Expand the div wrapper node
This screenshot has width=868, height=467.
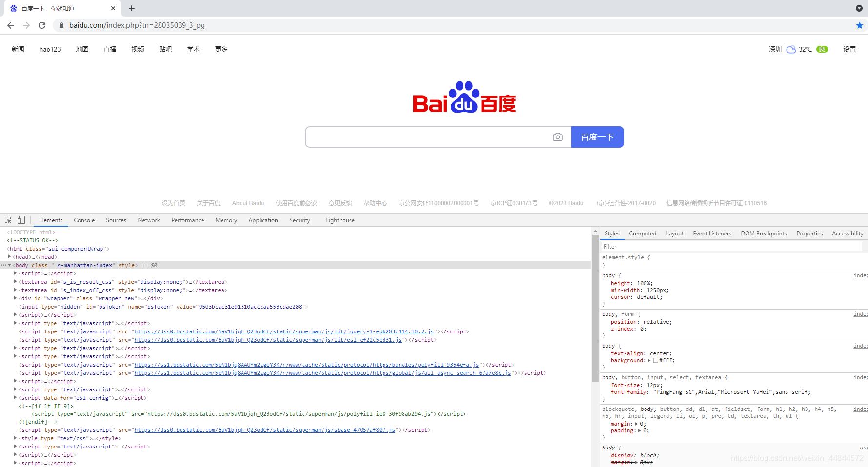point(16,298)
